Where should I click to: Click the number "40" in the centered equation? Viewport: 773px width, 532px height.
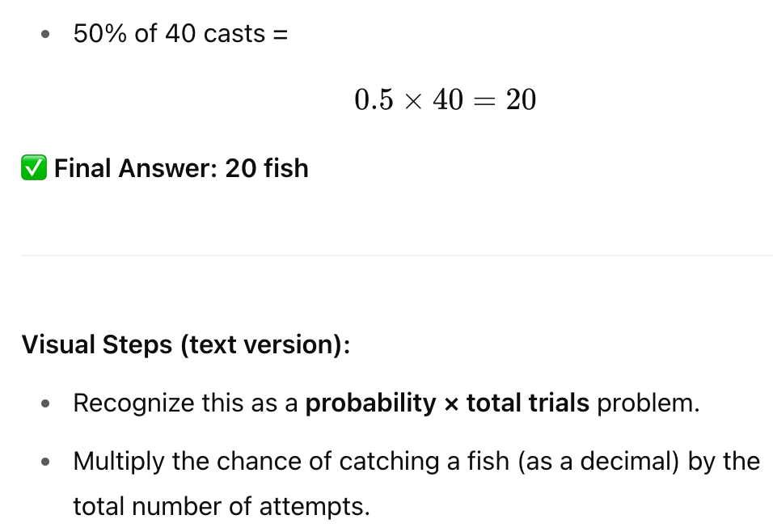pos(447,100)
